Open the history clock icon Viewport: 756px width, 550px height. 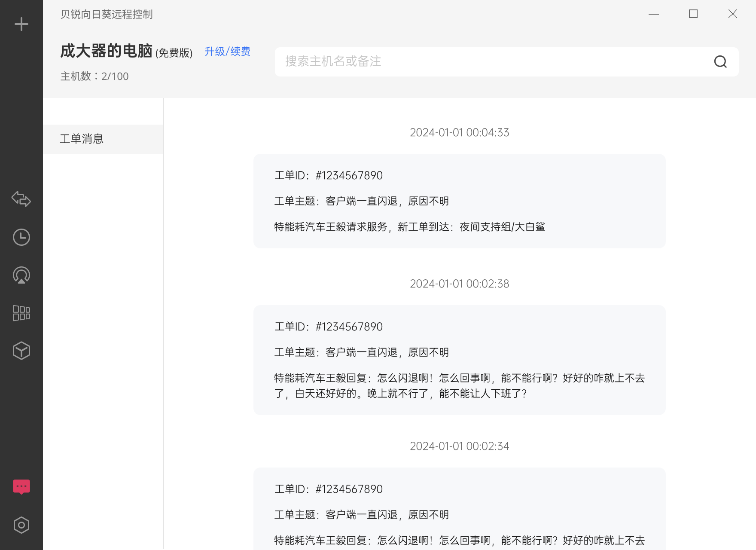[x=21, y=237]
